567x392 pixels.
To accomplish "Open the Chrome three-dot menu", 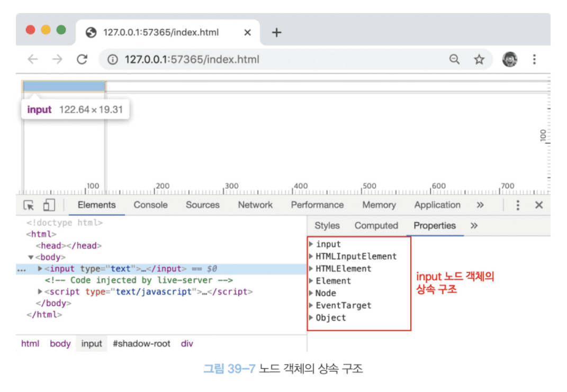I will click(534, 59).
